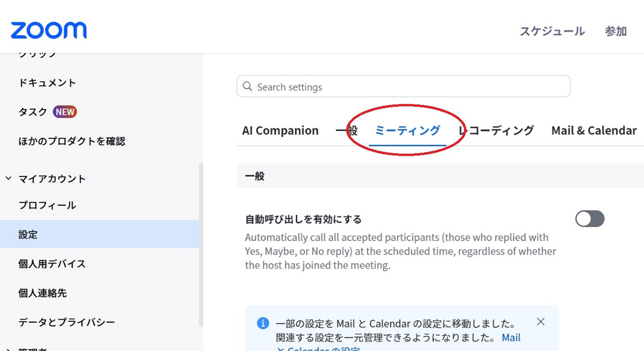
Task: Focus the Search settings field
Action: click(x=403, y=86)
